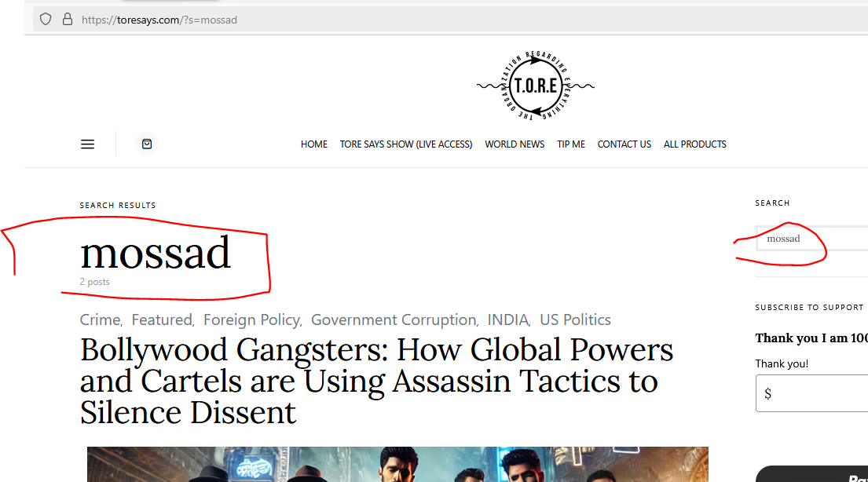Image resolution: width=868 pixels, height=482 pixels.
Task: Open the WORLD NEWS menu item
Action: [x=515, y=144]
